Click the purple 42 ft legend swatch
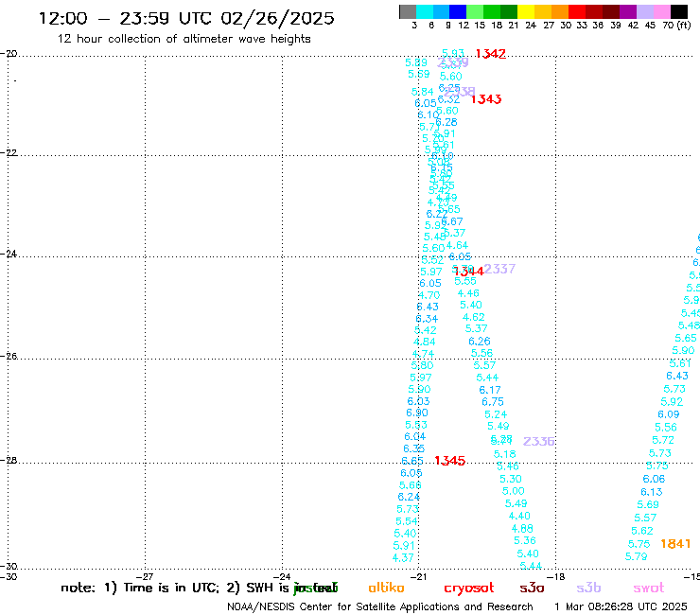The height and width of the screenshot is (615, 700). tap(628, 11)
